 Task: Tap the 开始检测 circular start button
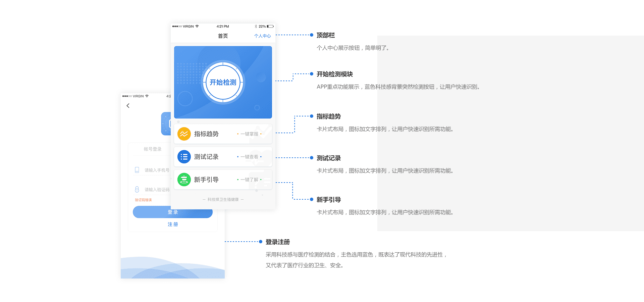coord(223,82)
